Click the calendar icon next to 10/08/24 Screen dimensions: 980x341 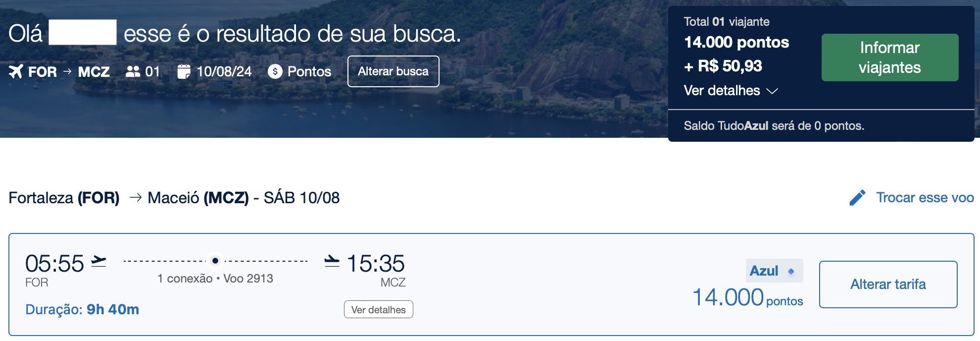coord(184,71)
